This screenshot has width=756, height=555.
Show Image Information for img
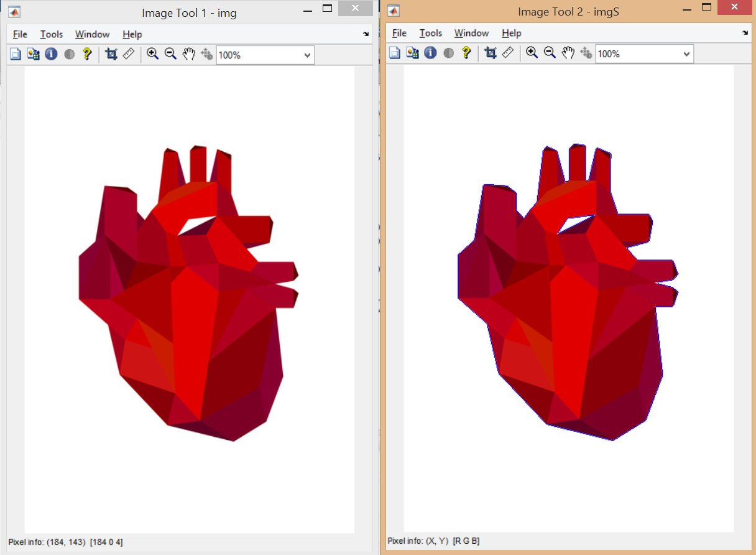click(50, 54)
